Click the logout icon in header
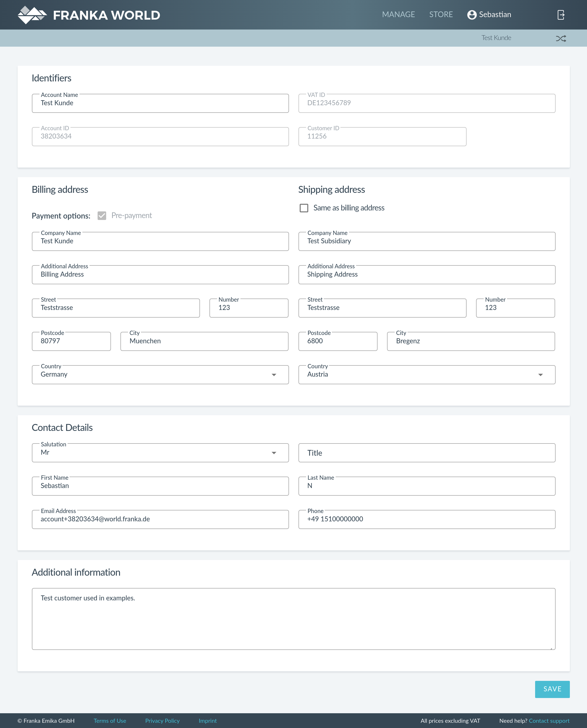 tap(561, 15)
